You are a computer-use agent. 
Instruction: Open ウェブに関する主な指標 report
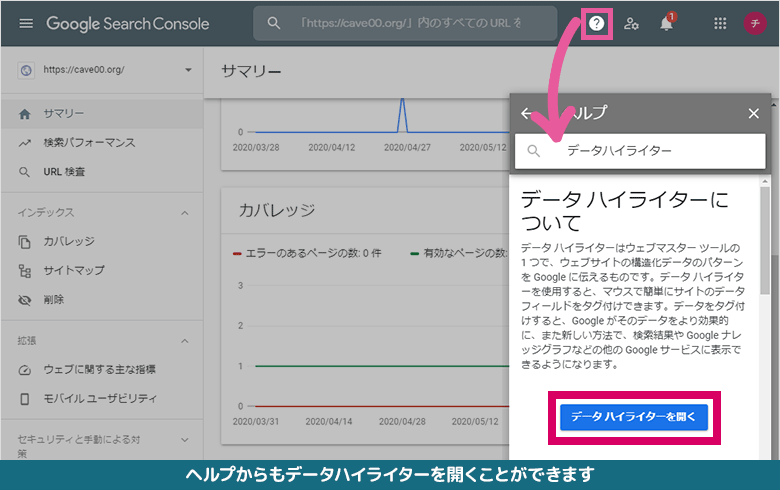tap(102, 370)
